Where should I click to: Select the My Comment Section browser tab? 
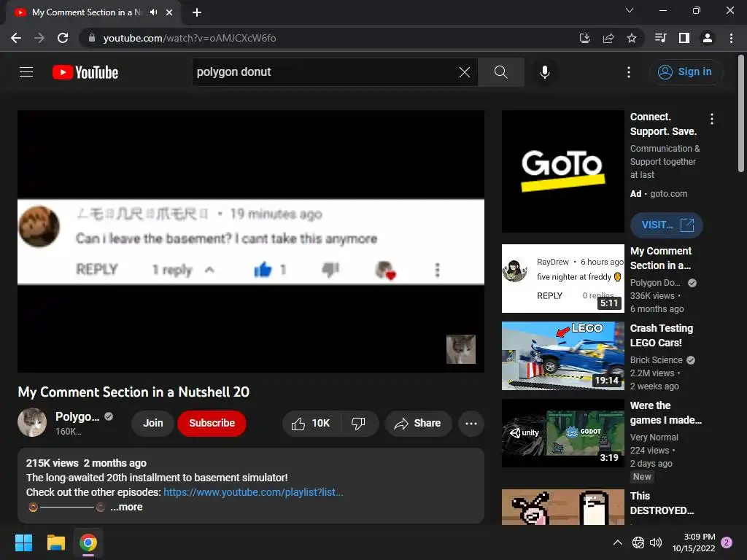pyautogui.click(x=93, y=12)
